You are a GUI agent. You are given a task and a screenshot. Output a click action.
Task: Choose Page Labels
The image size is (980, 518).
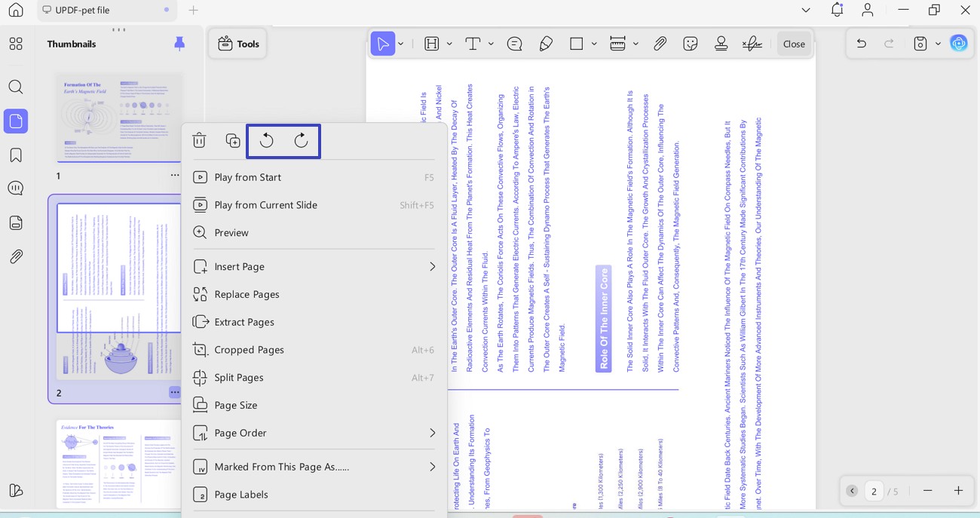(314, 495)
